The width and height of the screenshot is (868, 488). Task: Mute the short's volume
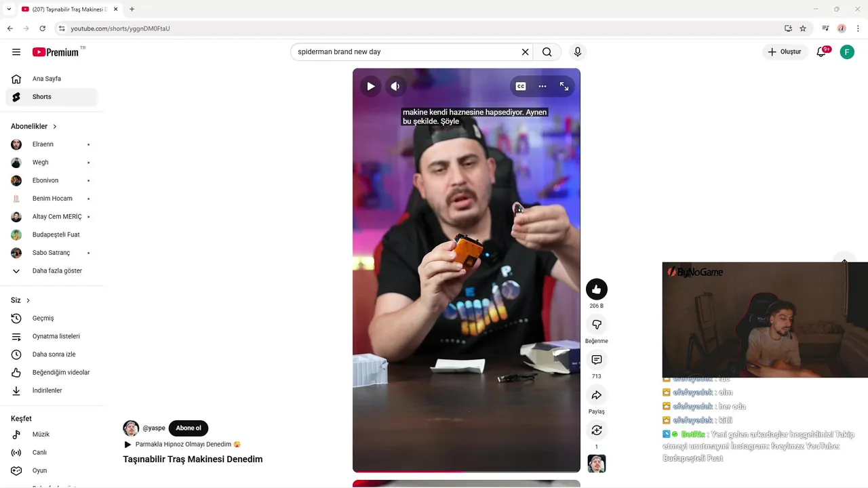tap(395, 86)
